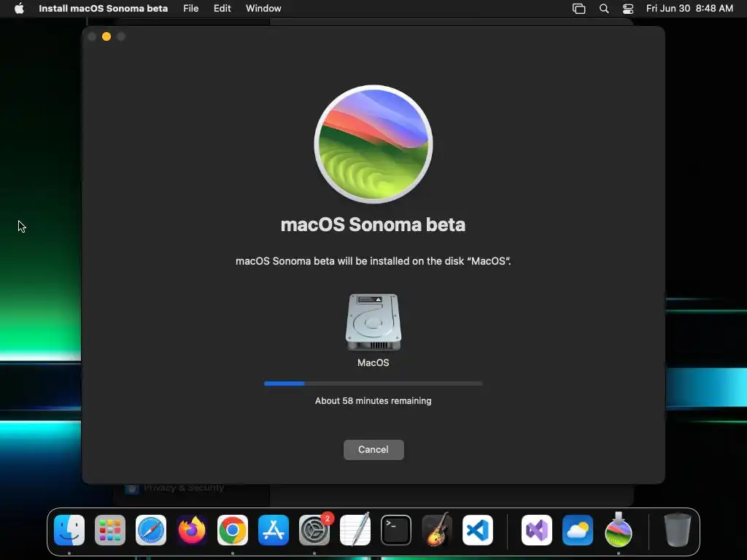Click the Stage Manager menu bar icon
The height and width of the screenshot is (560, 747).
(x=578, y=9)
